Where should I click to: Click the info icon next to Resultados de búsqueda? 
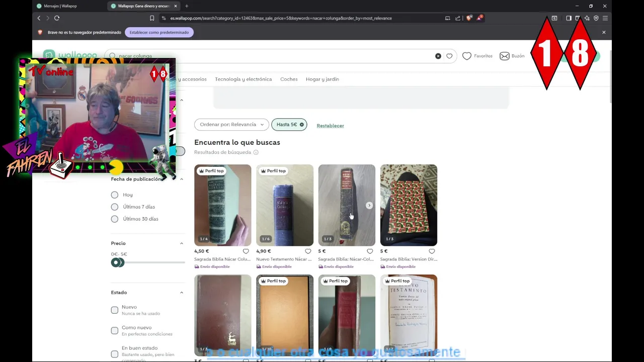point(256,152)
